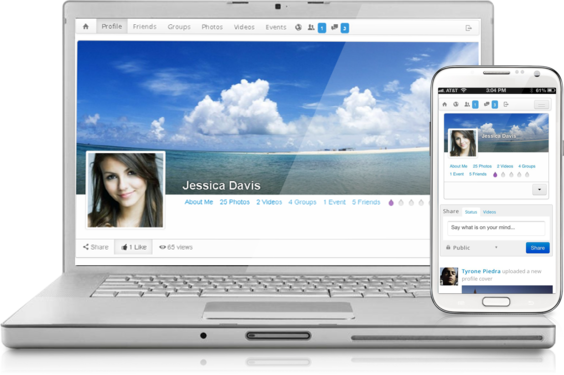Click the Tyrone Piedra name link
This screenshot has width=564, height=375.
point(481,271)
